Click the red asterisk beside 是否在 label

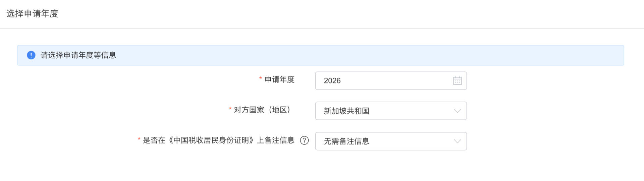point(139,140)
